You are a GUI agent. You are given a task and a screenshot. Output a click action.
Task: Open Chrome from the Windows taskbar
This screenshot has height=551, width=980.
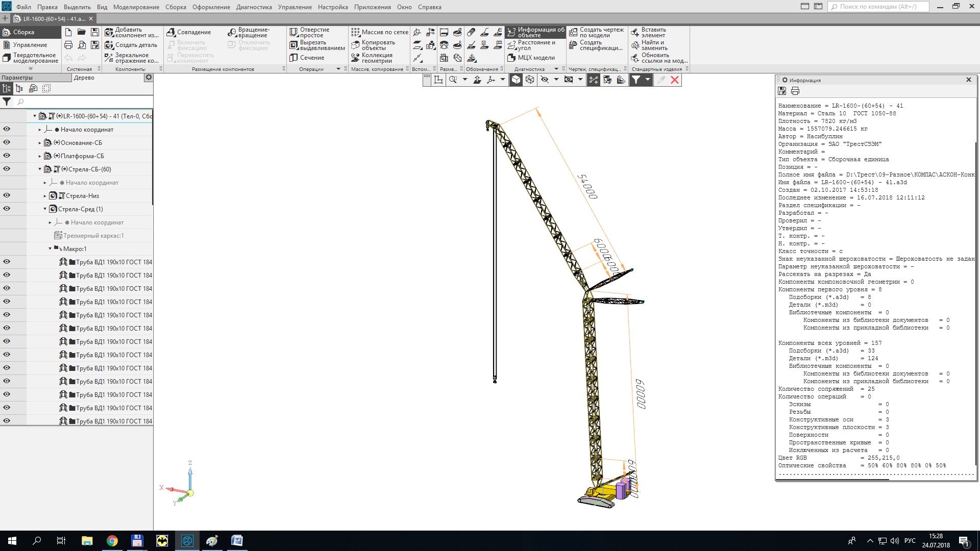point(112,541)
